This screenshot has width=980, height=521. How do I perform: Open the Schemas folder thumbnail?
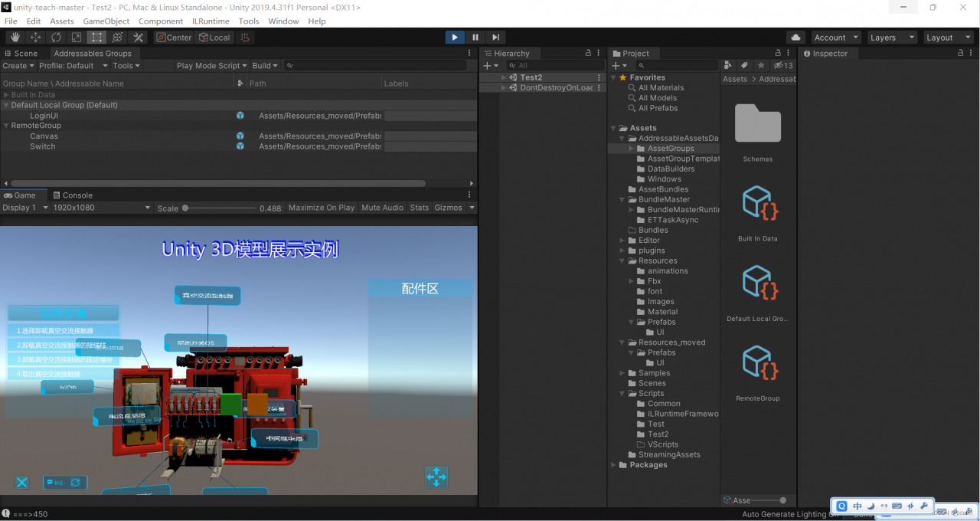pyautogui.click(x=758, y=123)
